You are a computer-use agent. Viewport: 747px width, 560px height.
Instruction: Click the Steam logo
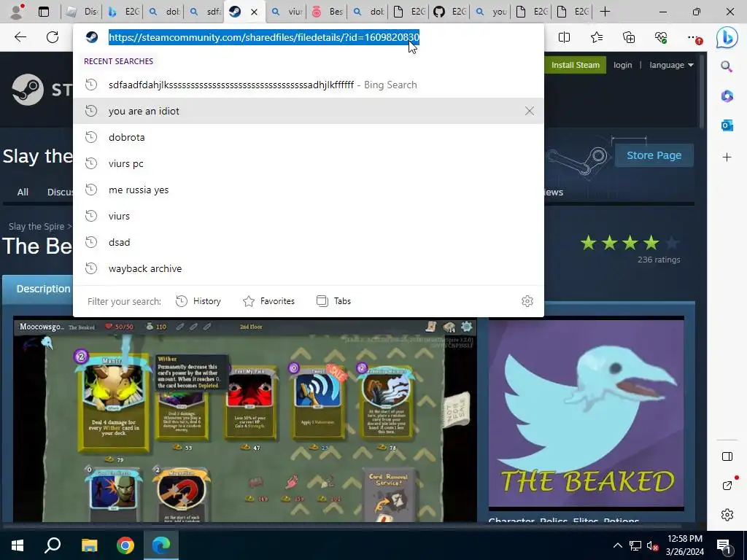28,90
